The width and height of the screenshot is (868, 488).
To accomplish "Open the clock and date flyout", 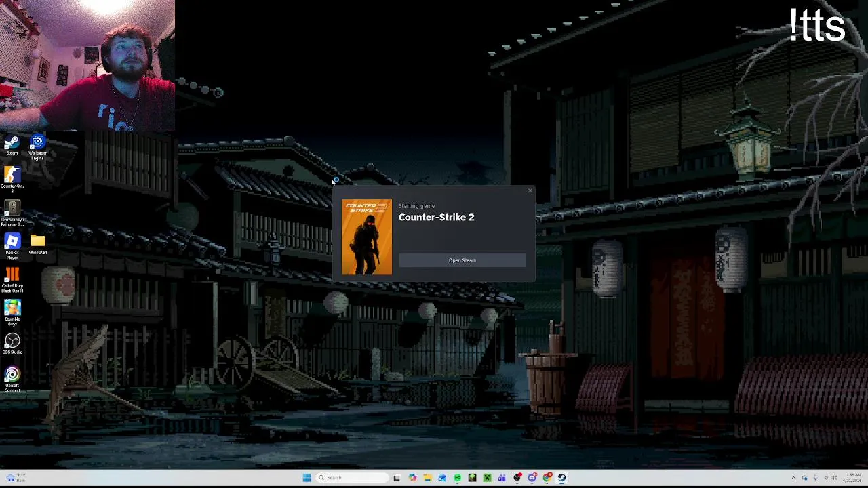I will pos(852,478).
